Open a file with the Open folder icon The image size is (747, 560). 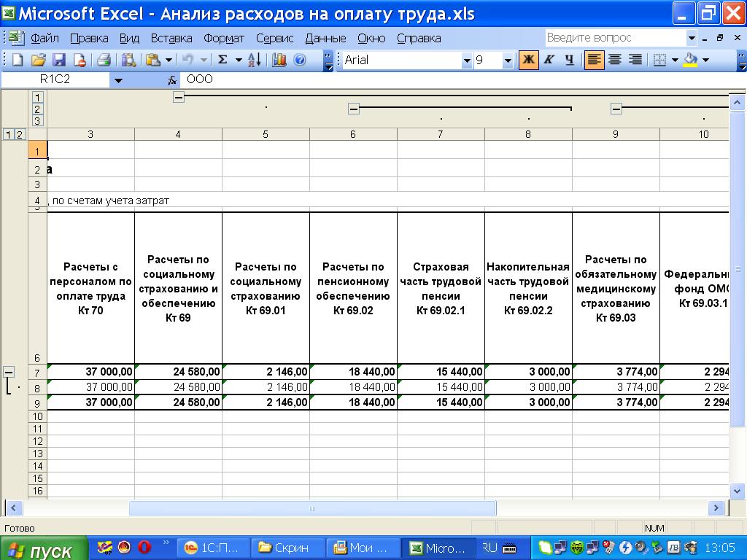pos(39,61)
